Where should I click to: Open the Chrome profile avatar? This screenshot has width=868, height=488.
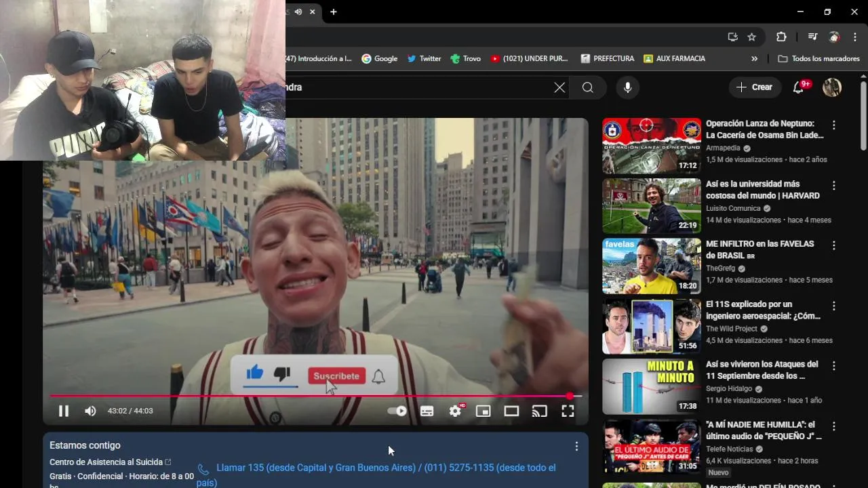834,37
